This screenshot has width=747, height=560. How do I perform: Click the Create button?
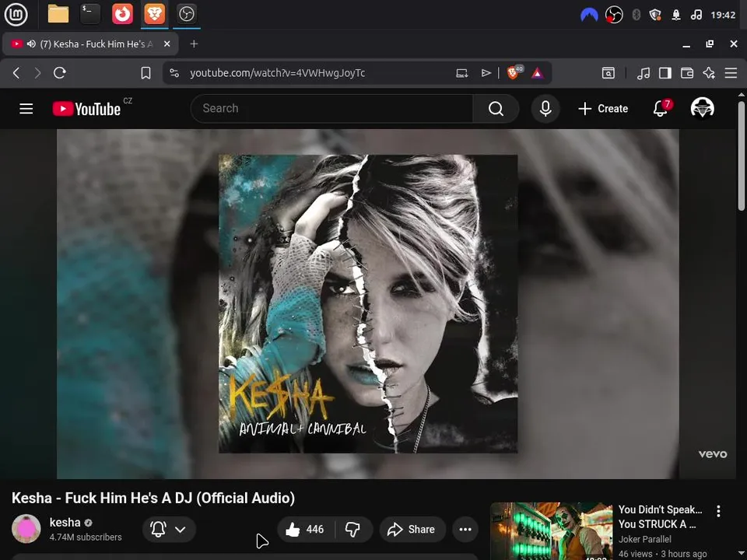click(603, 109)
